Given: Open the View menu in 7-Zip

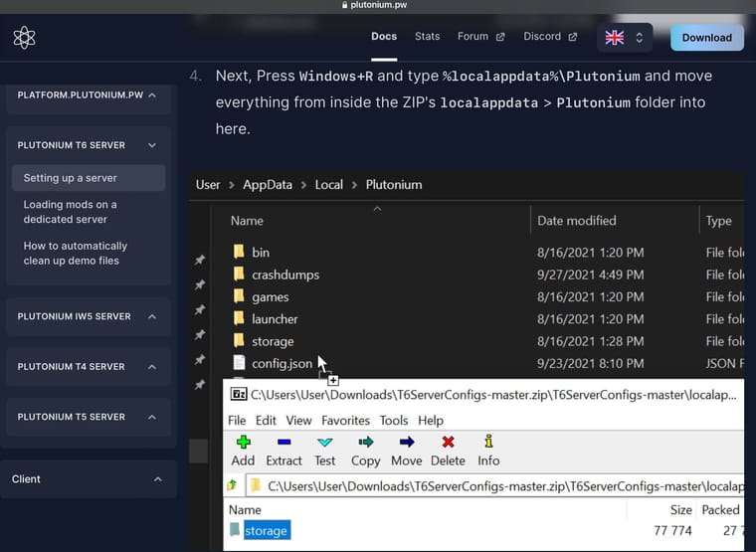Looking at the screenshot, I should pyautogui.click(x=299, y=421).
